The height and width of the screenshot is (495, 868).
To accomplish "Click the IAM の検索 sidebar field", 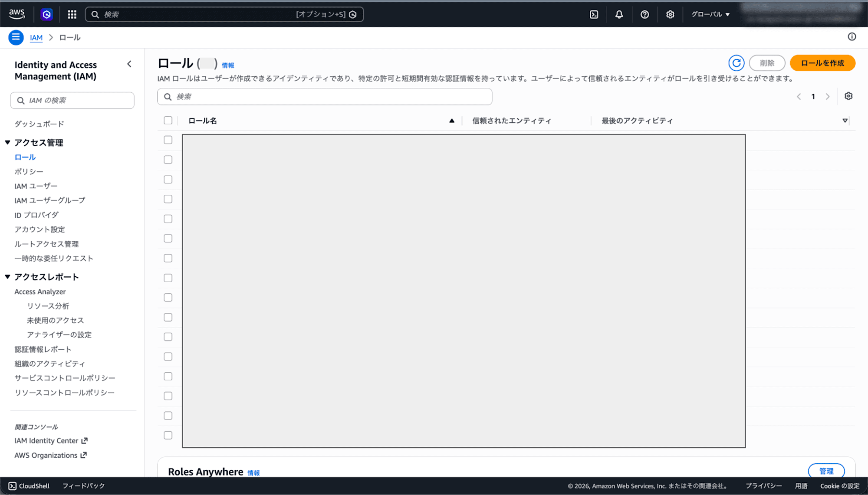I will coord(72,100).
